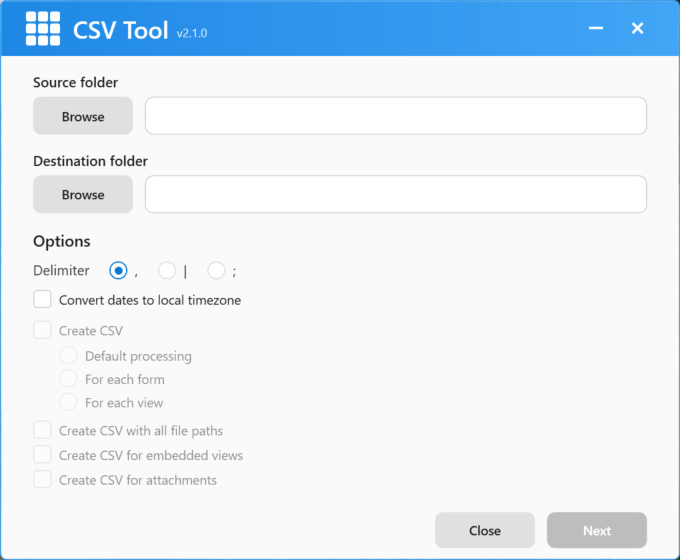Screen dimensions: 680x560
Task: Click the Source folder path field
Action: (395, 116)
